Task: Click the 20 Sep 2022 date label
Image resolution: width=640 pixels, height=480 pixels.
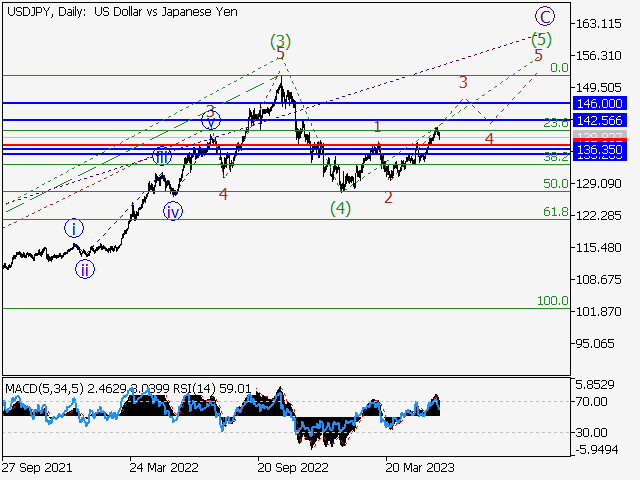Action: (x=293, y=467)
